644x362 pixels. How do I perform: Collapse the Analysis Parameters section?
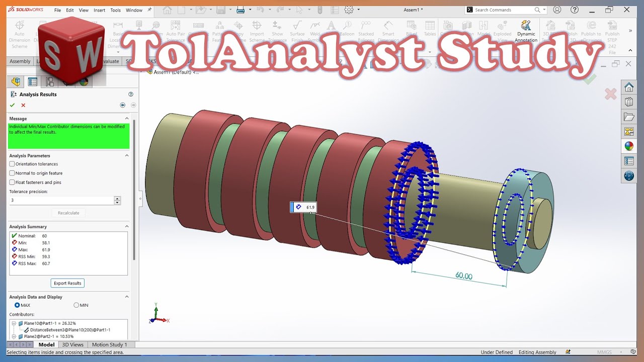(x=127, y=155)
